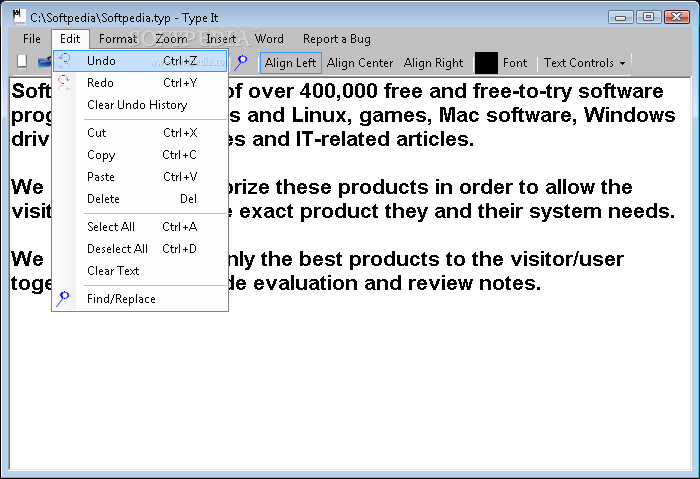Click the magnifier Find icon in toolbar
The image size is (700, 479).
coord(241,62)
